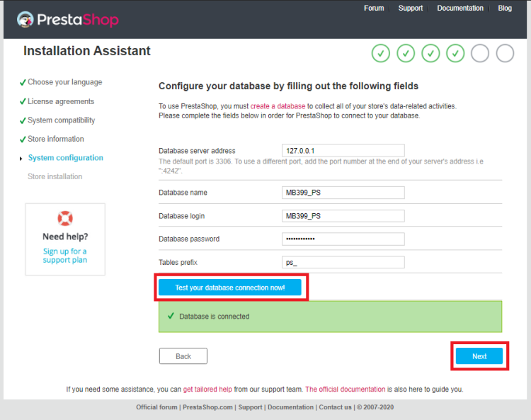
Task: Select the second completed step circle
Action: coord(406,54)
